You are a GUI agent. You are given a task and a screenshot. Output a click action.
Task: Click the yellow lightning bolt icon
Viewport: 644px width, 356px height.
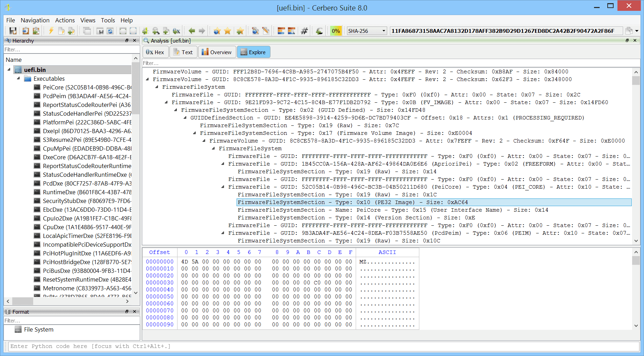(x=51, y=31)
